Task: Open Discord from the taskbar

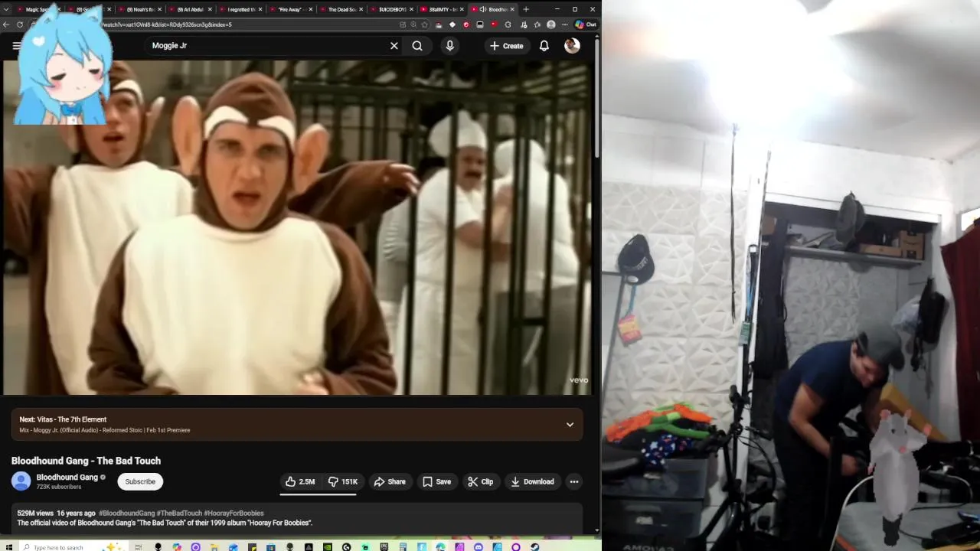Action: 479,546
